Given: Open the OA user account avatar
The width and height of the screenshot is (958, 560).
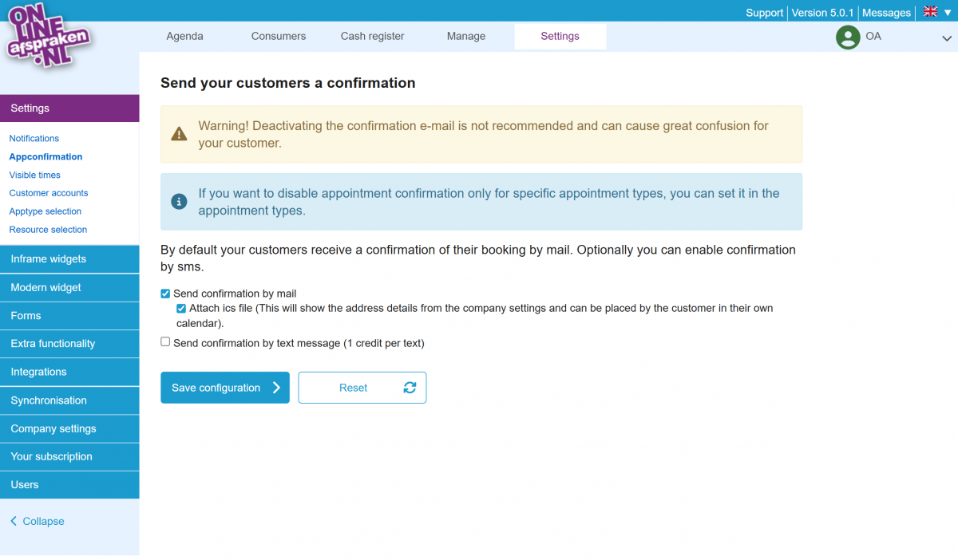Looking at the screenshot, I should [848, 37].
